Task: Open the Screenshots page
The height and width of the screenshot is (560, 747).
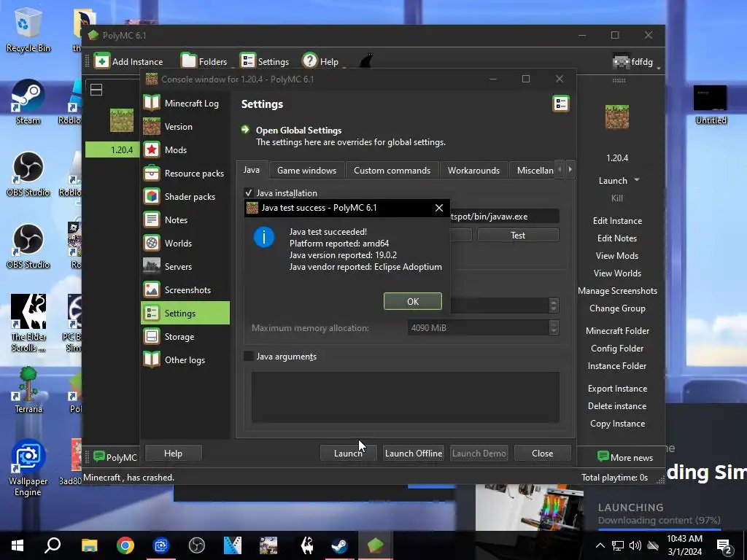Action: click(185, 290)
